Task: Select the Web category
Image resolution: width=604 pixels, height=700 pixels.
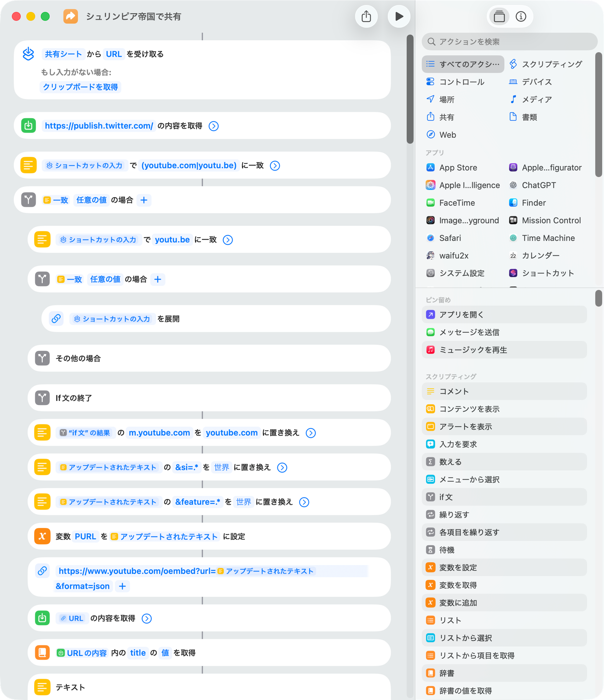Action: [x=441, y=135]
